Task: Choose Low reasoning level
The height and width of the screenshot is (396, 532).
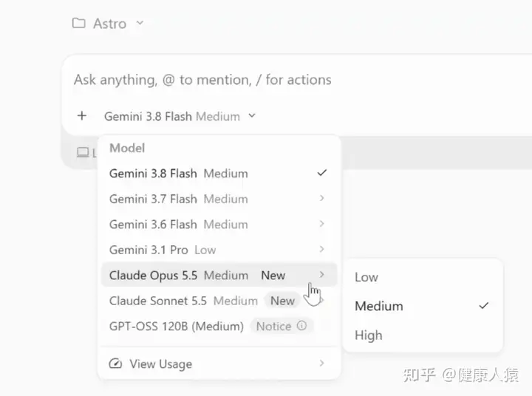Action: 423,277
